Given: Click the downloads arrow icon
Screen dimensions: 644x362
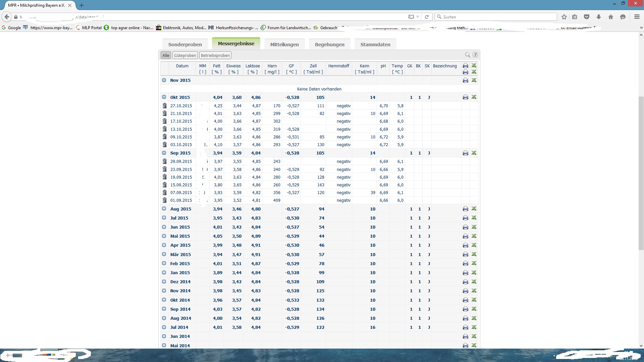Looking at the screenshot, I should [598, 17].
